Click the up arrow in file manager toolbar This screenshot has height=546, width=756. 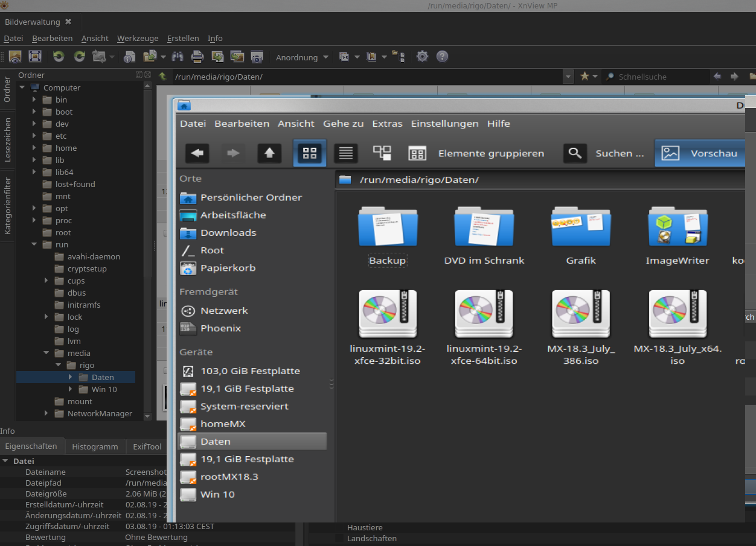click(269, 153)
